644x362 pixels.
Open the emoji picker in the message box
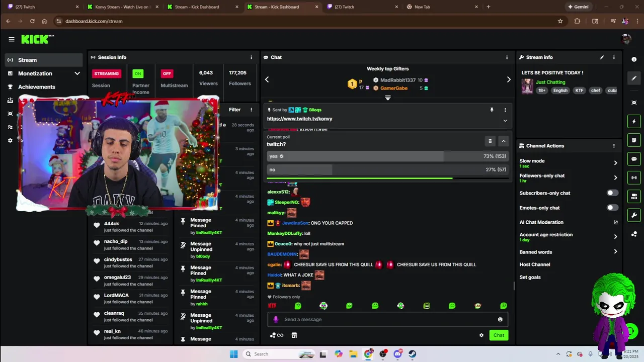click(500, 319)
